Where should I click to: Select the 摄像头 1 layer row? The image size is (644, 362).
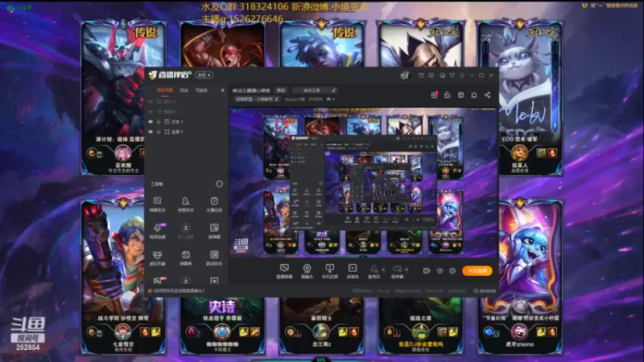coord(187,112)
